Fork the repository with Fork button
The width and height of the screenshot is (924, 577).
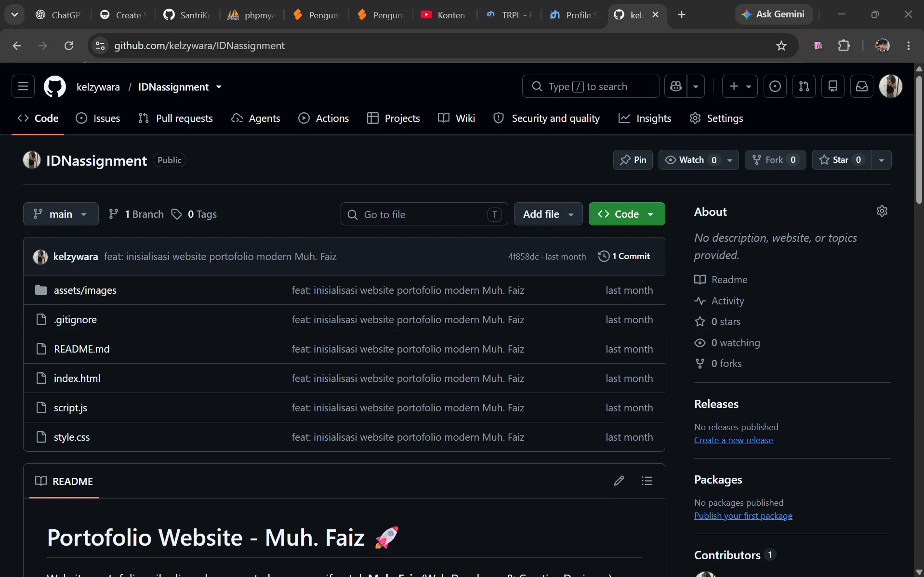coord(776,160)
